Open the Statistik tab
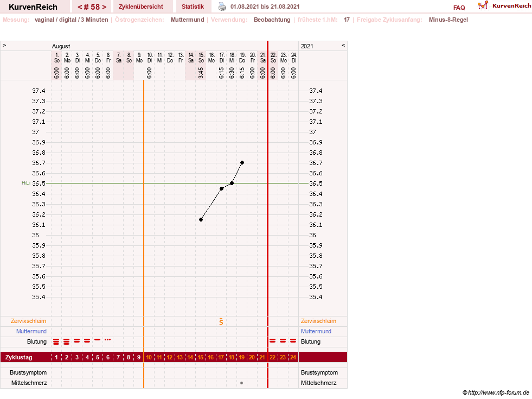 (x=193, y=7)
